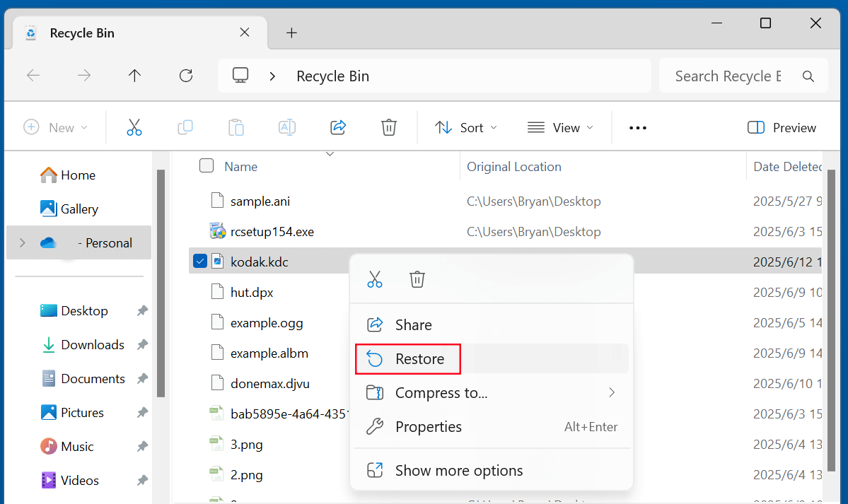This screenshot has width=848, height=504.
Task: Click the Delete icon in the context menu
Action: [x=417, y=279]
